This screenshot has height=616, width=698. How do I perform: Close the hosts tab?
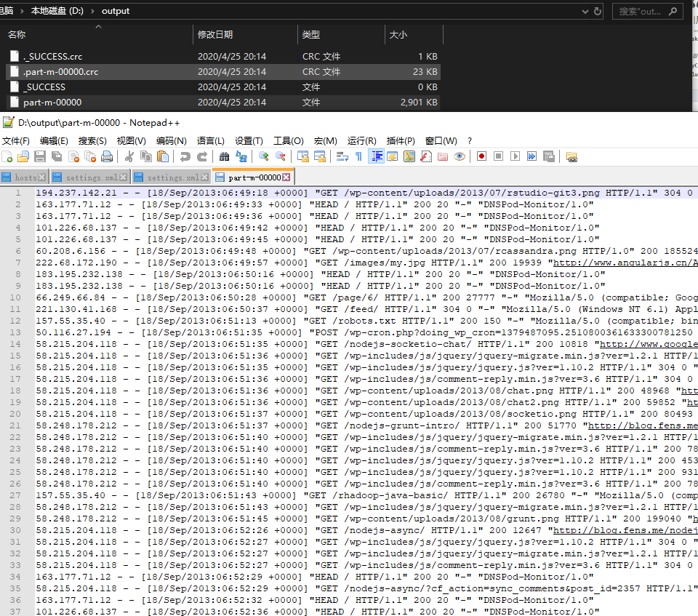click(42, 177)
